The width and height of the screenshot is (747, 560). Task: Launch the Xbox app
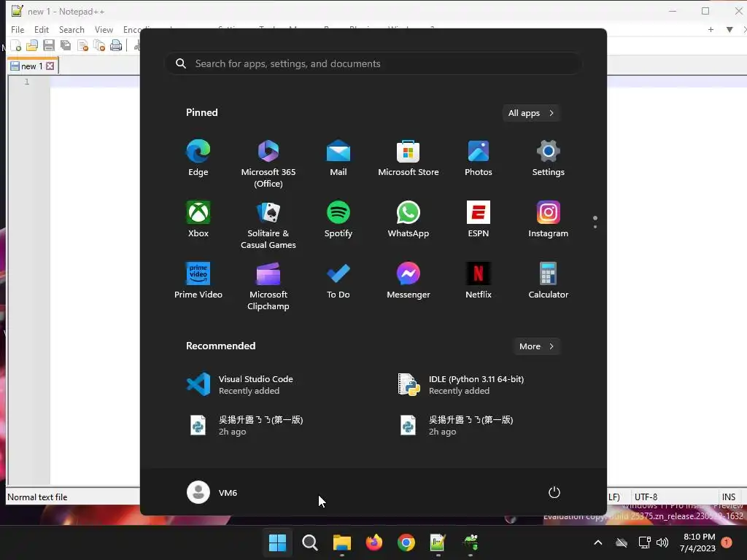coord(198,219)
